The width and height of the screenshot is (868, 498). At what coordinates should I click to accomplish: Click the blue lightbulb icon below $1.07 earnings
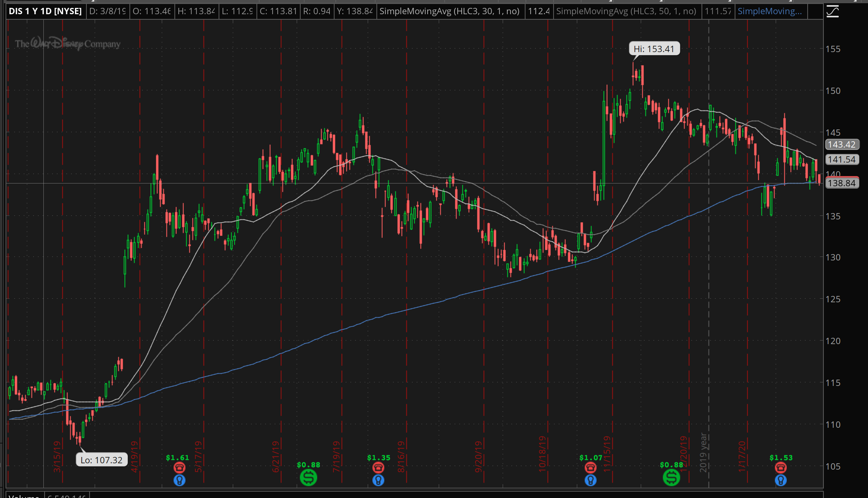591,480
